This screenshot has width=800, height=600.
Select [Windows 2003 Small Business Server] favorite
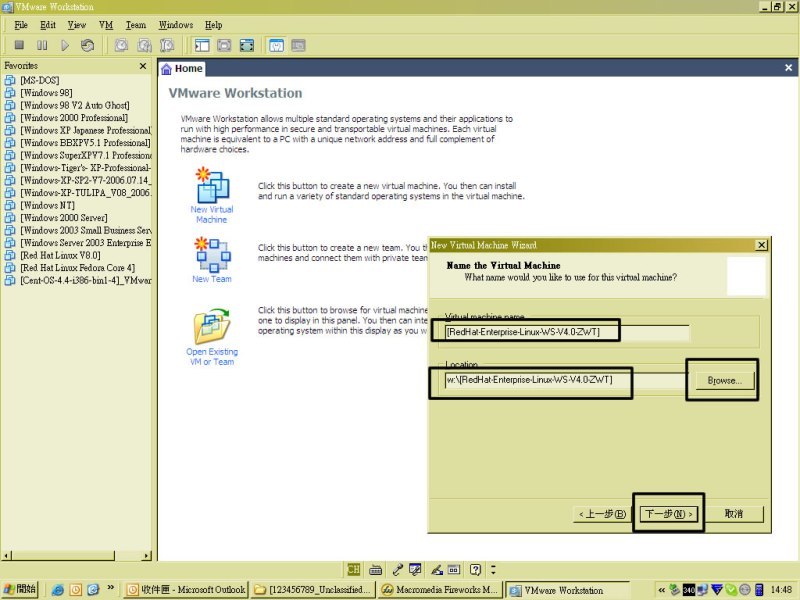85,230
